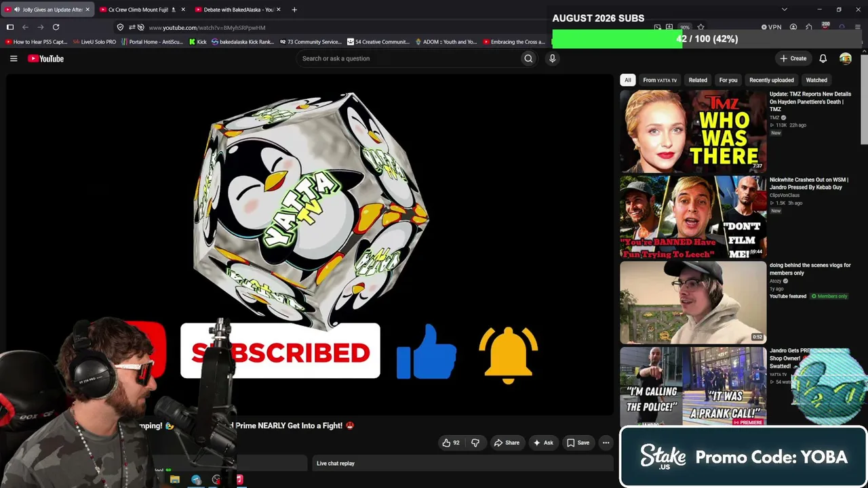Click the search magnifier button
This screenshot has width=868, height=488.
528,58
